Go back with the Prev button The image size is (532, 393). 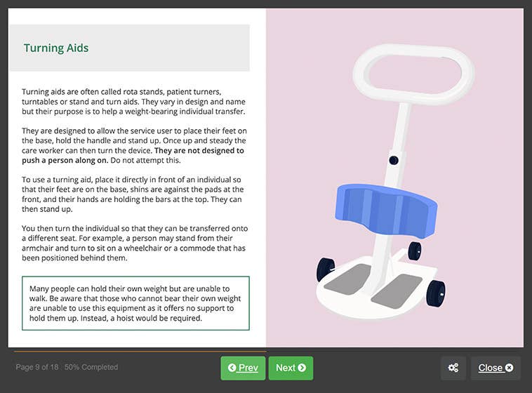(x=243, y=368)
